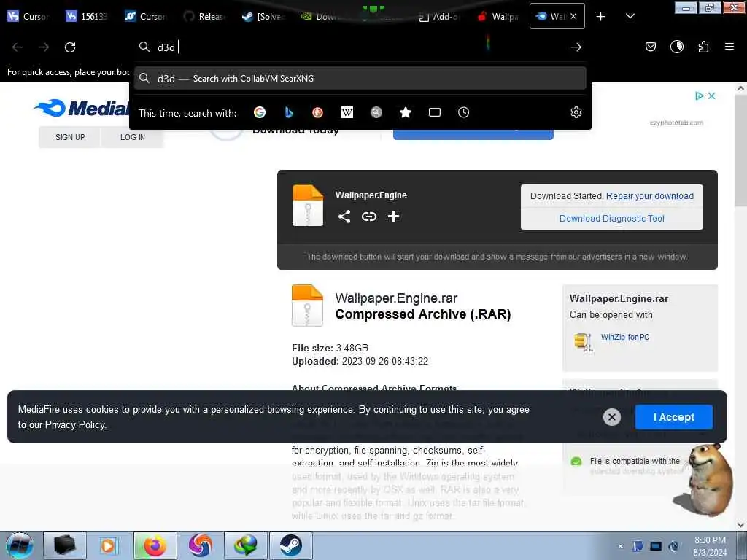Click the hamster image at bottom right
This screenshot has width=747, height=560.
(x=705, y=480)
